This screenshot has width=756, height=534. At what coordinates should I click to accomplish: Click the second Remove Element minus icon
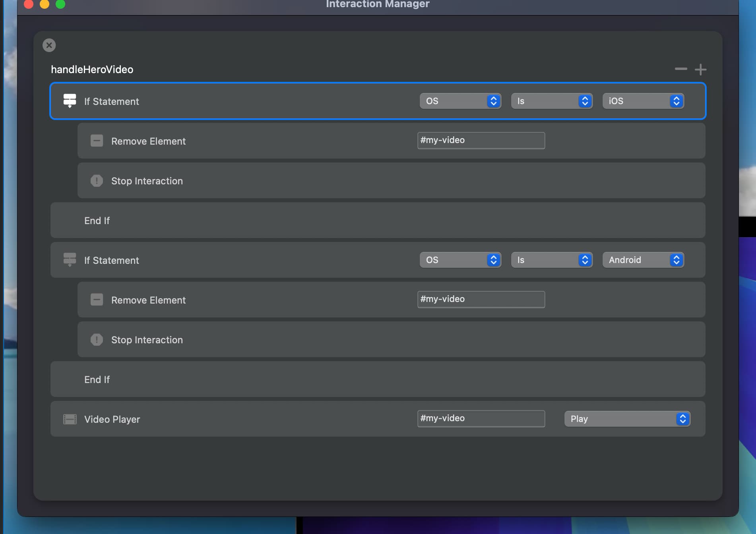[97, 300]
